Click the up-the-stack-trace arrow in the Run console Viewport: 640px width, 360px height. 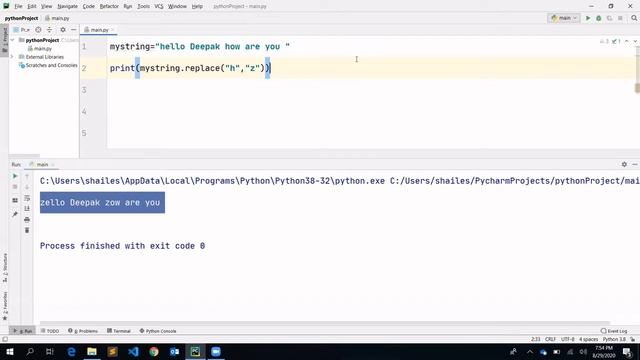click(x=27, y=176)
